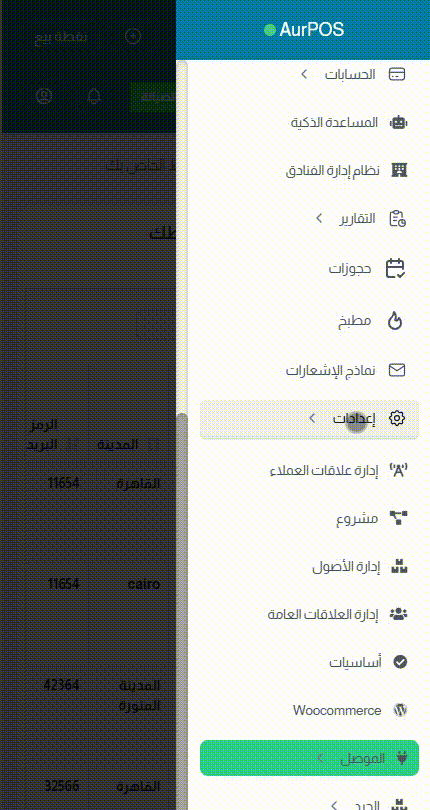This screenshot has width=430, height=810.
Task: Click the asset management boxes icon
Action: [x=399, y=566]
